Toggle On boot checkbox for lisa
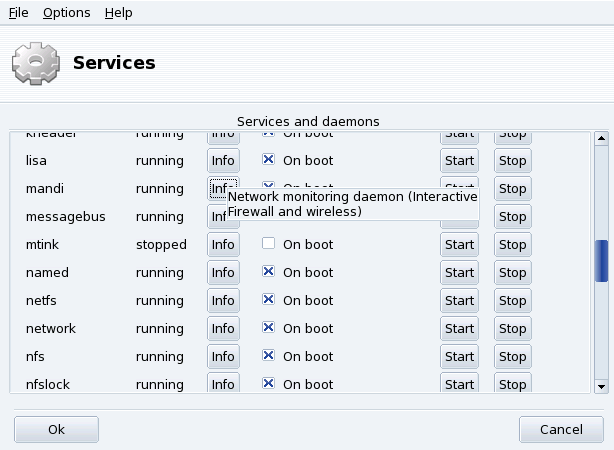This screenshot has width=614, height=450. pyautogui.click(x=268, y=160)
